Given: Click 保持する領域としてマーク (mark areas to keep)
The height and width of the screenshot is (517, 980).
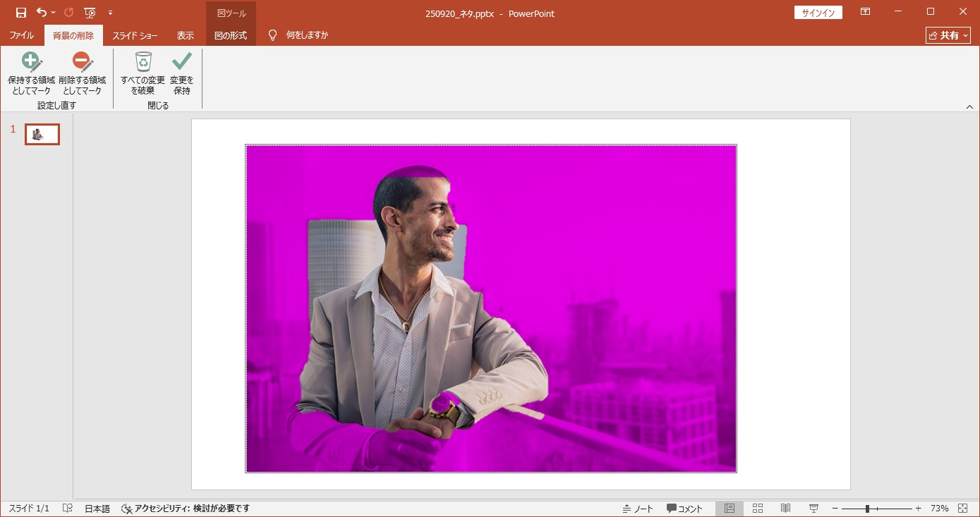Looking at the screenshot, I should [x=31, y=73].
